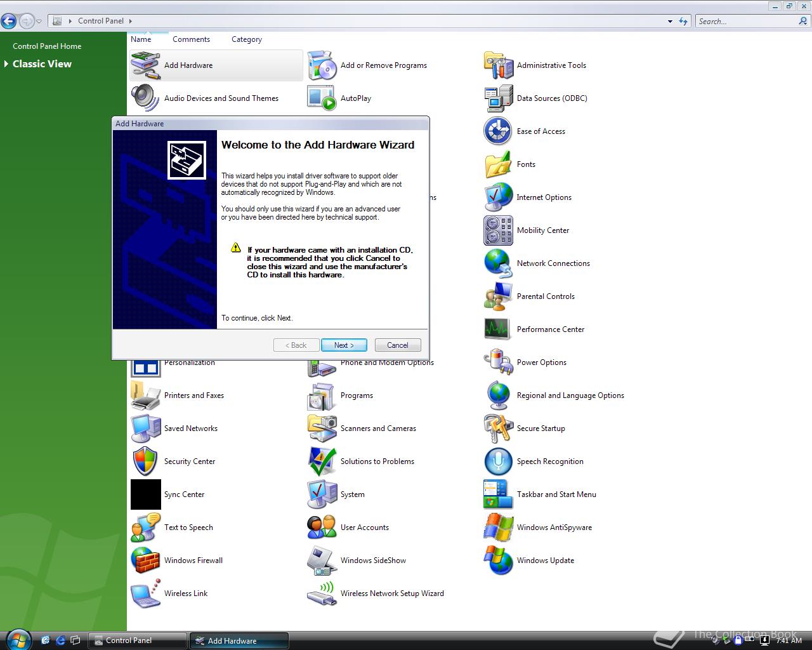Open the Add Hardware icon
Viewport: 812px width, 650px height.
click(x=145, y=65)
